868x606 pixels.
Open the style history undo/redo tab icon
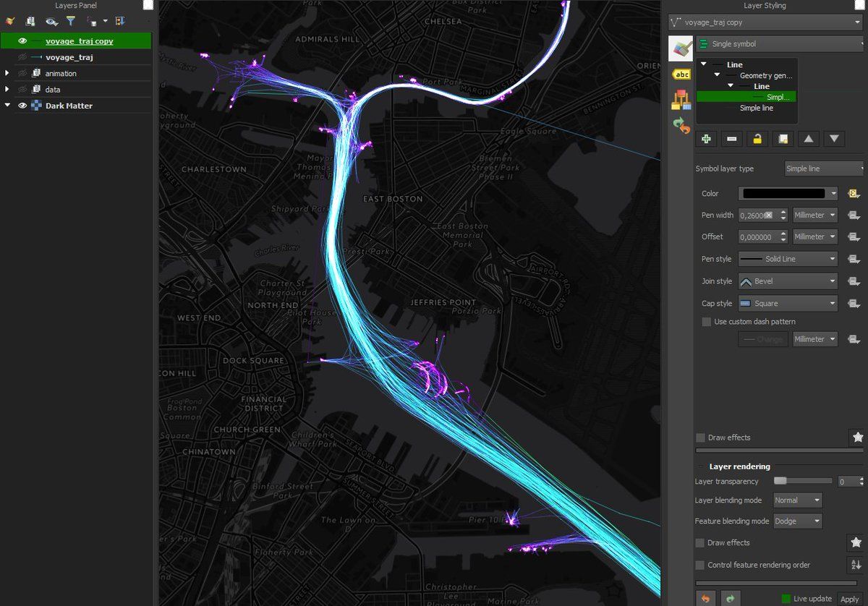tap(681, 125)
